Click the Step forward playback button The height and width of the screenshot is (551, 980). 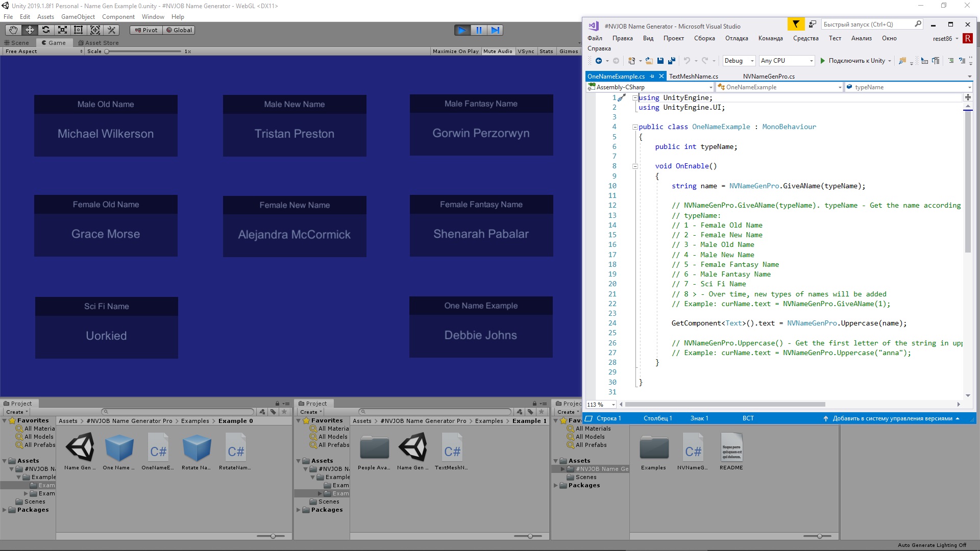pos(496,30)
